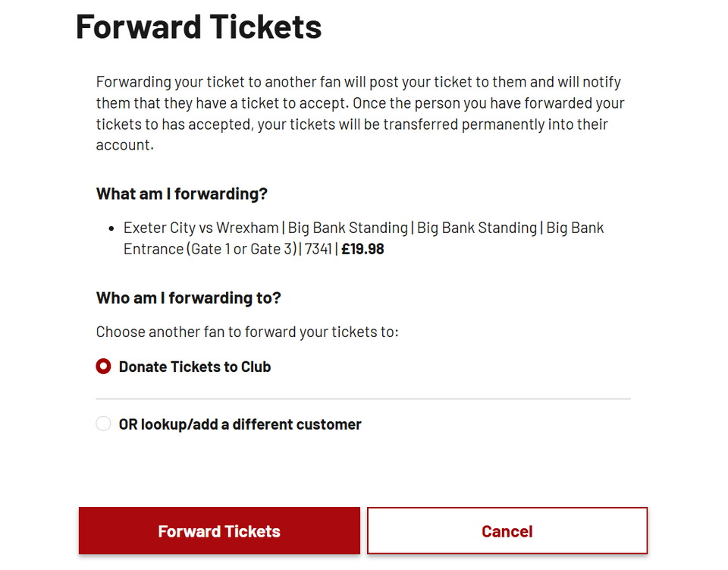The height and width of the screenshot is (570, 728).
Task: Click the divider below Donate Tickets option
Action: pyautogui.click(x=362, y=395)
